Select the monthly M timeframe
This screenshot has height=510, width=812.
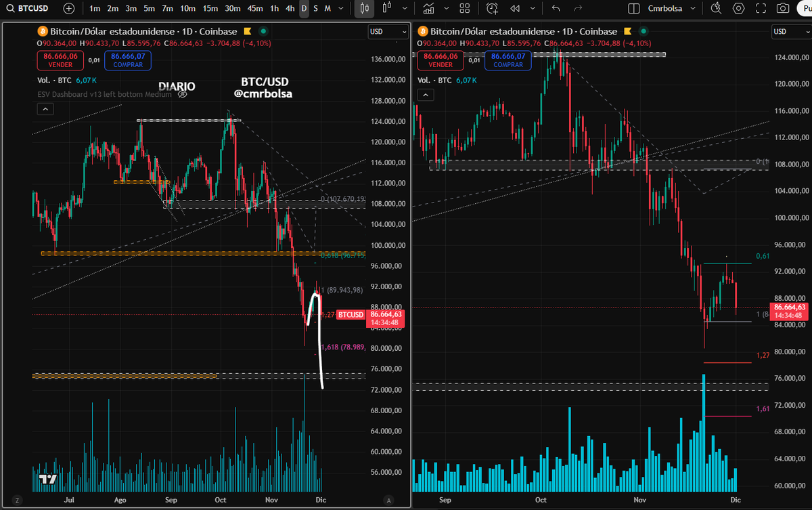pos(328,8)
